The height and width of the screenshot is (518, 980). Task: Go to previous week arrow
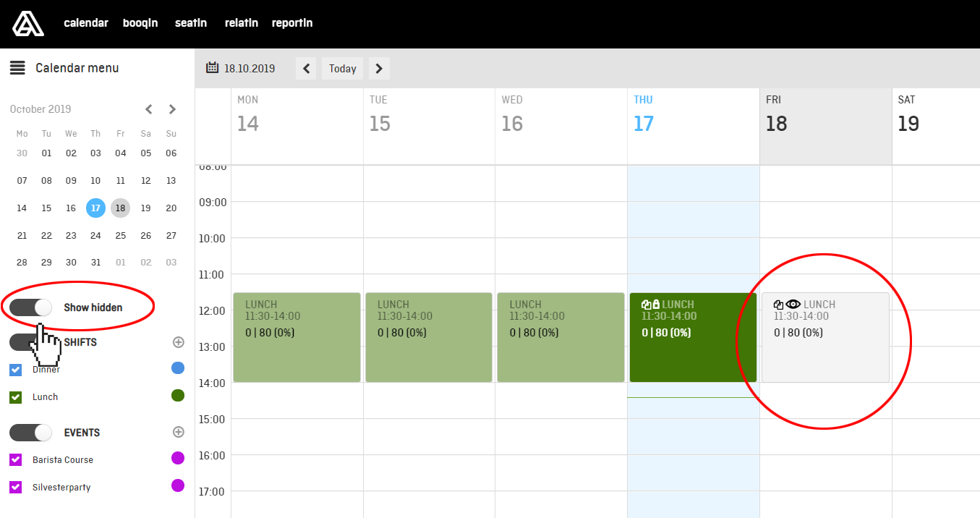(x=306, y=69)
